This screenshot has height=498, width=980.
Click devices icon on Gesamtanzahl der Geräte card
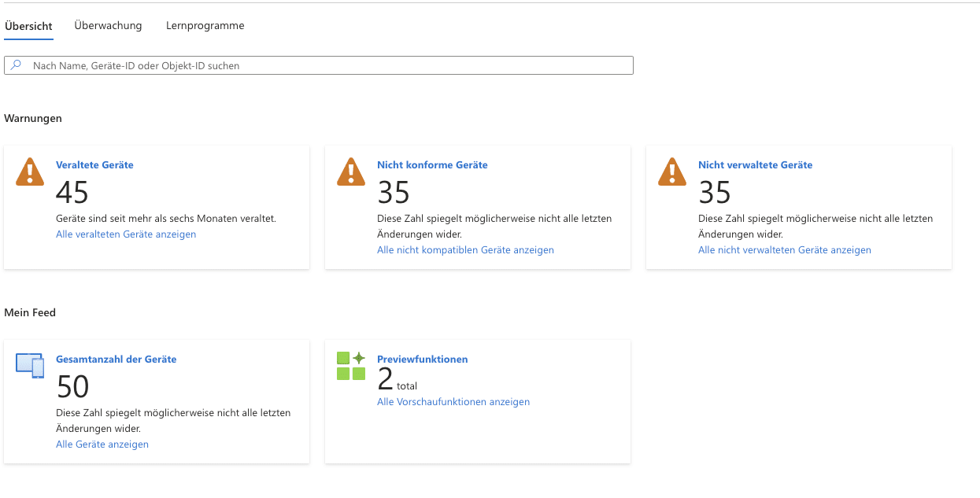[30, 366]
